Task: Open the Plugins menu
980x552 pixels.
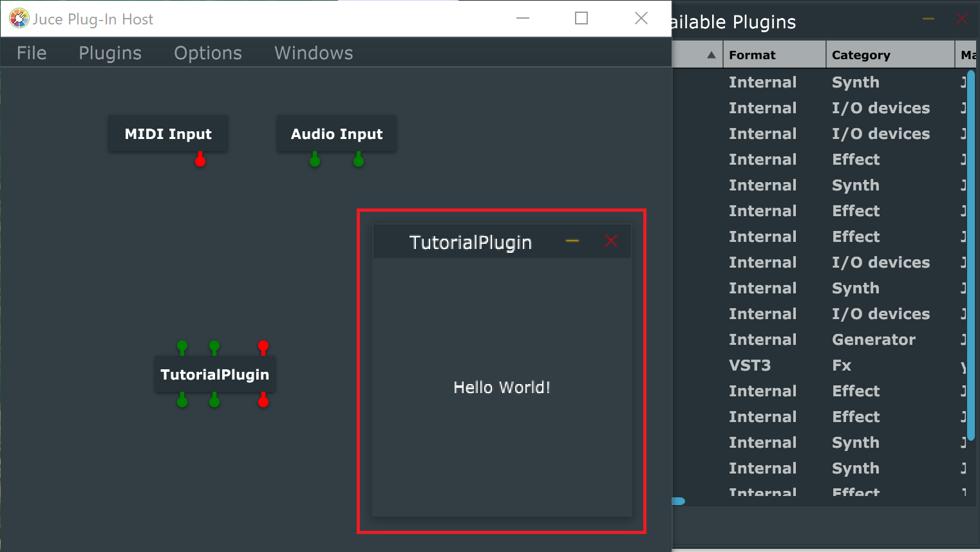Action: [x=110, y=53]
